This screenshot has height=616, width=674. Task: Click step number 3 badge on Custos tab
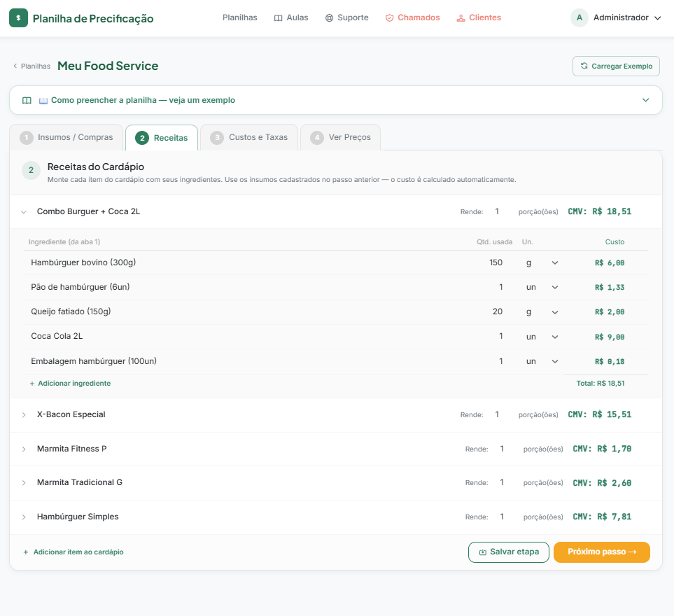pyautogui.click(x=217, y=138)
